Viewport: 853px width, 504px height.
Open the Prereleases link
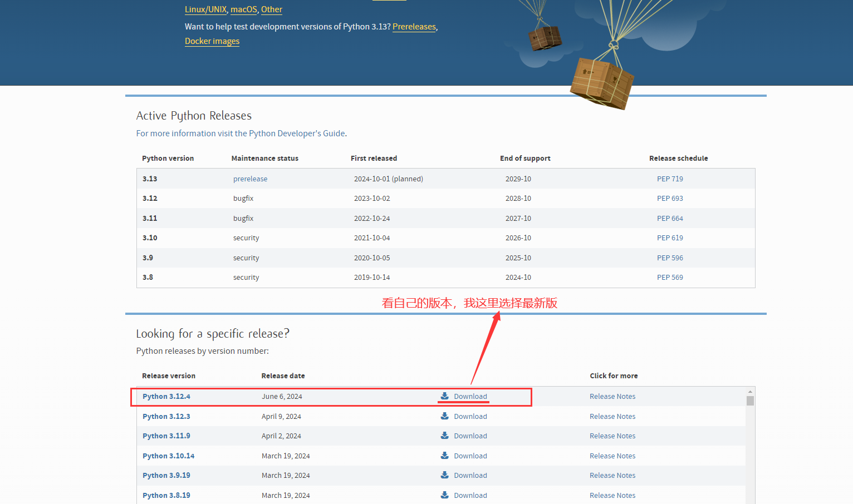pyautogui.click(x=414, y=27)
